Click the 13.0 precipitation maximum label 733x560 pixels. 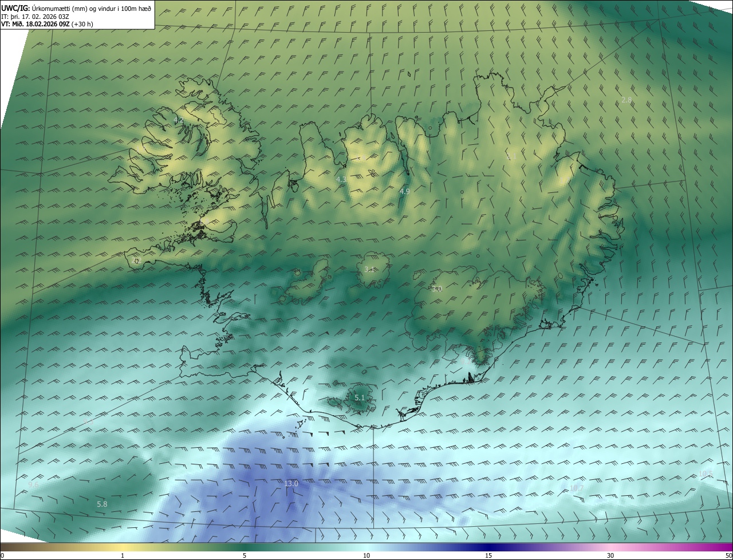[x=291, y=484]
